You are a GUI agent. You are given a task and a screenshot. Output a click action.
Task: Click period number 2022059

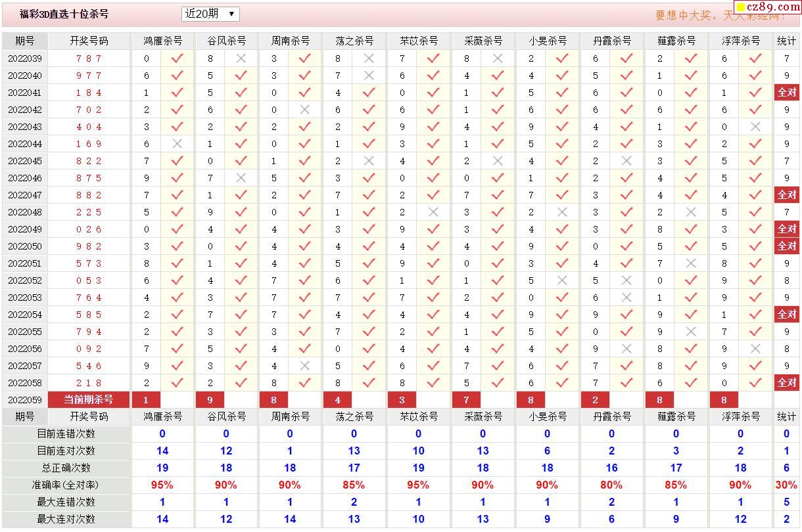[x=25, y=400]
